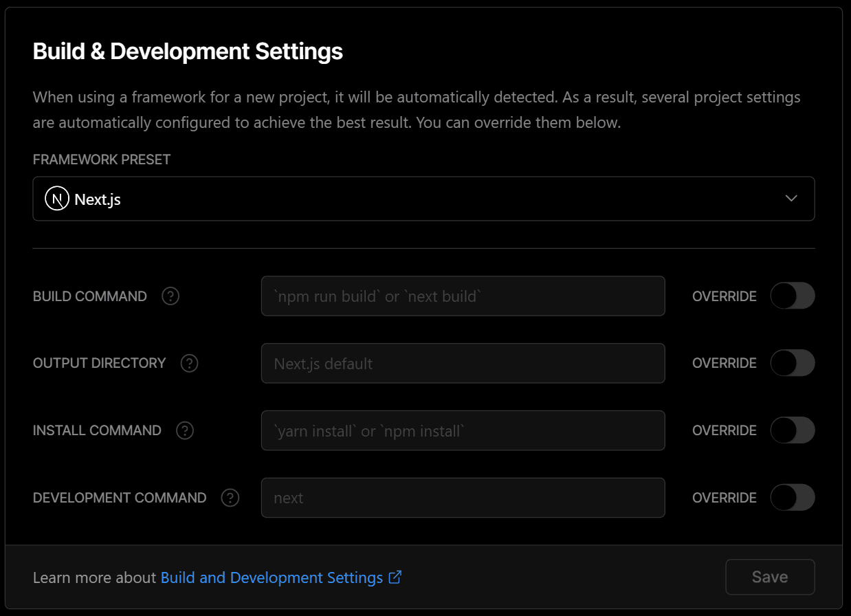Toggle the Install Command override switch
This screenshot has height=616, width=851.
793,430
